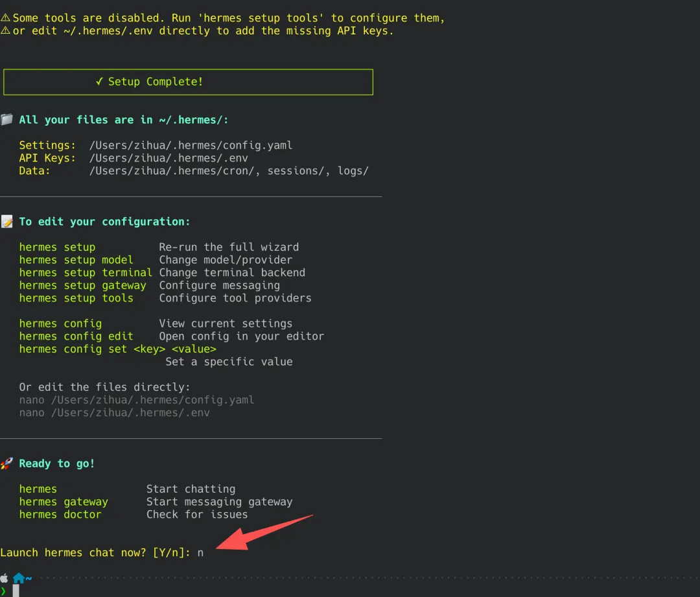Click the 'All your files are in ~/.hermes/:' heading

pyautogui.click(x=124, y=120)
